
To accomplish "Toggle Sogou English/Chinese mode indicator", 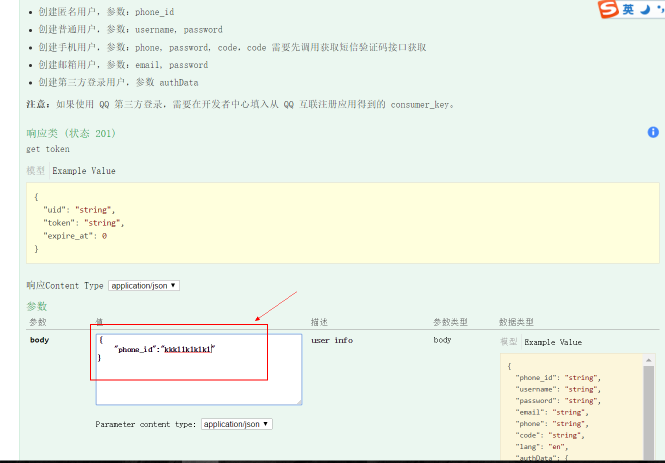I will pyautogui.click(x=628, y=9).
